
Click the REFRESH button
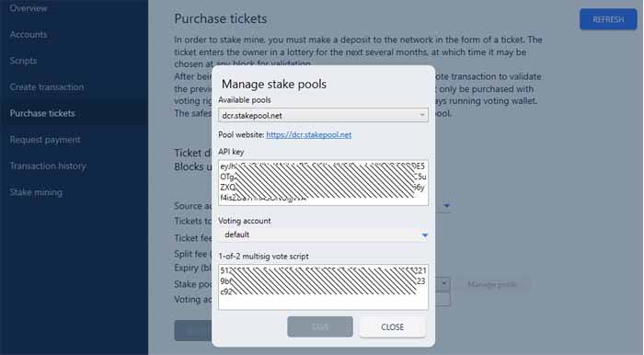[x=608, y=19]
